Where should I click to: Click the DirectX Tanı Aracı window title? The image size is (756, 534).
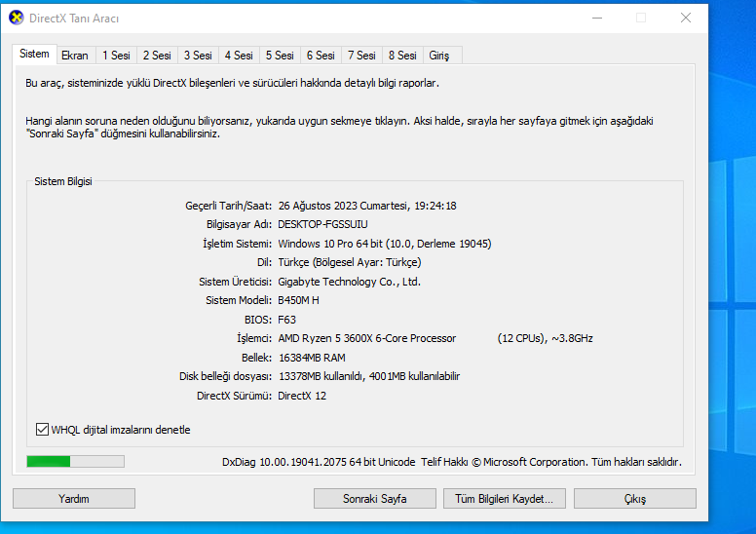click(x=74, y=19)
